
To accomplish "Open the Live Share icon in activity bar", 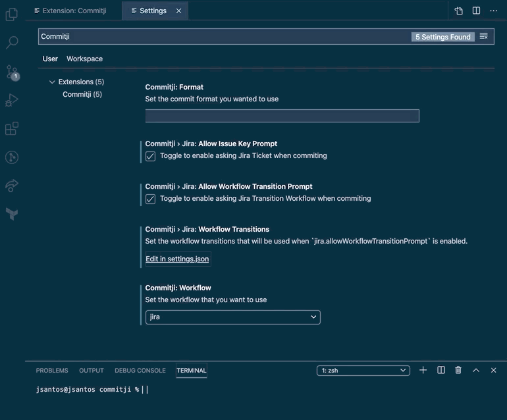I will [x=12, y=186].
